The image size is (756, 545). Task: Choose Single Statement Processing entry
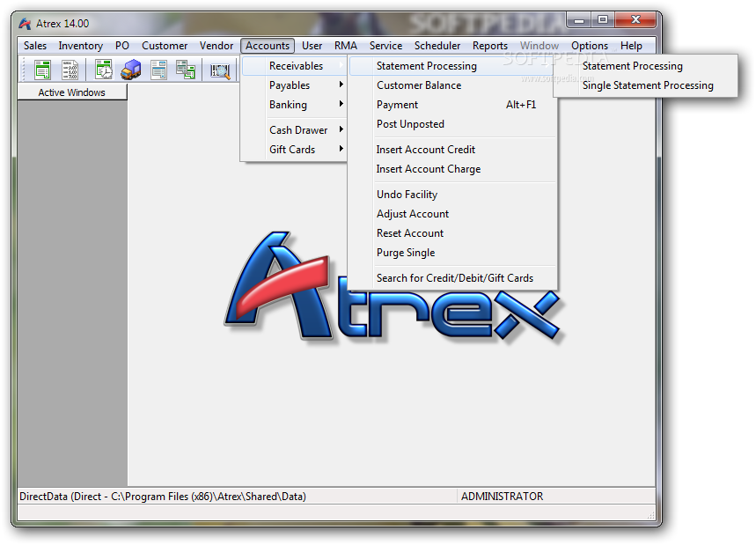coord(646,85)
